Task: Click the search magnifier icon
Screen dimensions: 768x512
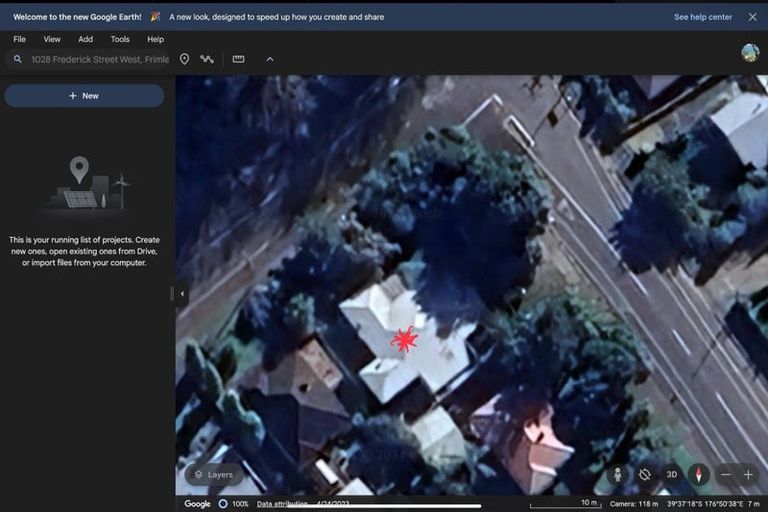Action: [x=17, y=59]
